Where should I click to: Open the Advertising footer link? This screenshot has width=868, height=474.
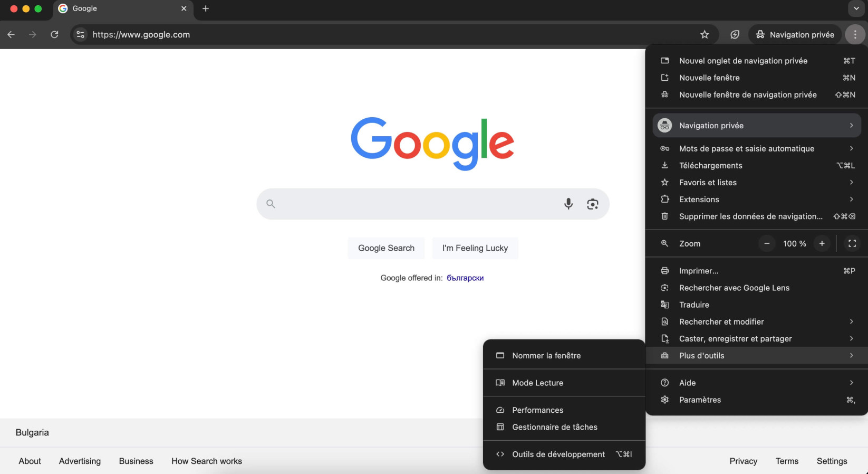[80, 461]
